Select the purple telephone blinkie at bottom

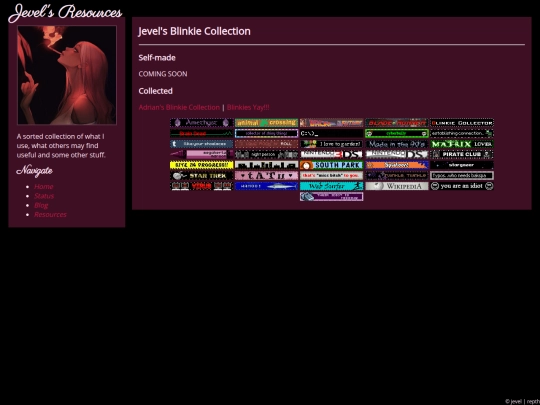pos(331,197)
